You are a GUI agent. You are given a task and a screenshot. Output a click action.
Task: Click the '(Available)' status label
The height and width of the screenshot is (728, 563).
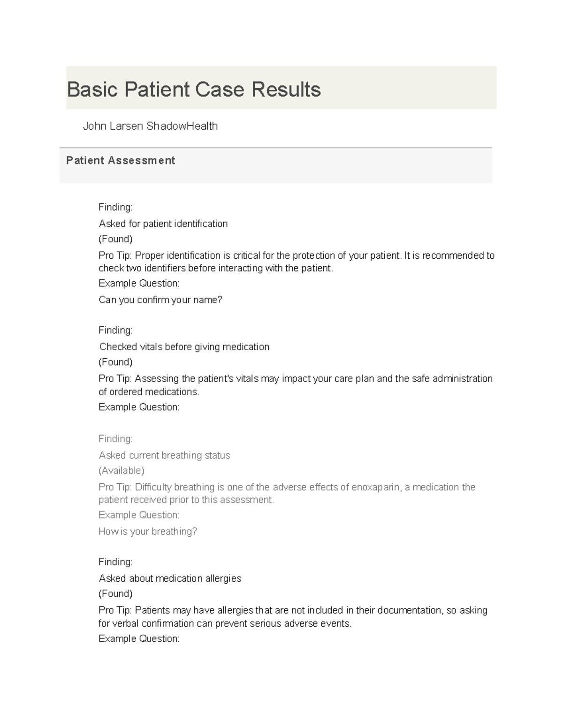coord(122,470)
